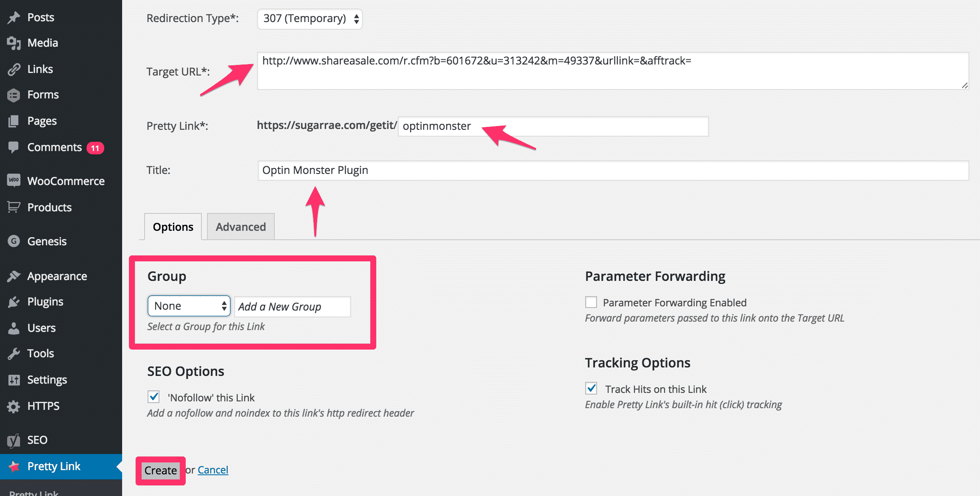Click the Target URL resize handle
Viewport: 980px width, 496px height.
(964, 85)
